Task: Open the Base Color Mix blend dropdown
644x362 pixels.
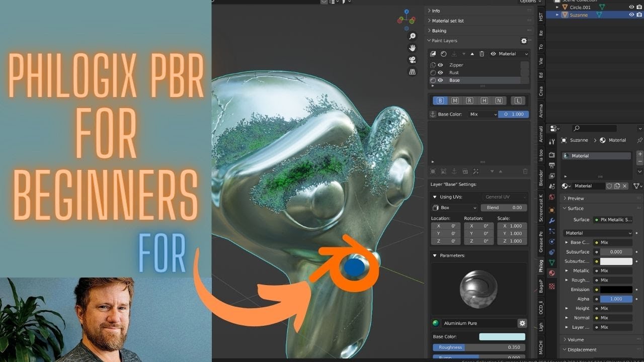Action: click(x=483, y=114)
